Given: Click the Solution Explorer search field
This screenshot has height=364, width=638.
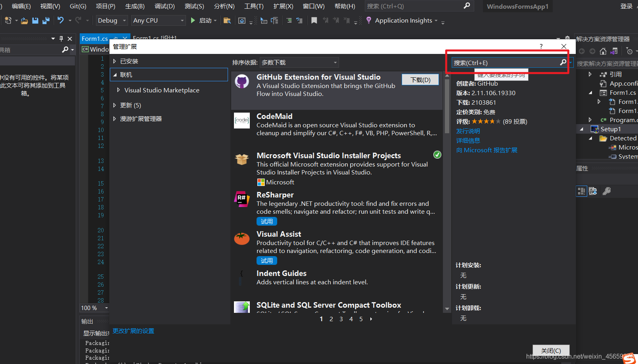Looking at the screenshot, I should 607,63.
